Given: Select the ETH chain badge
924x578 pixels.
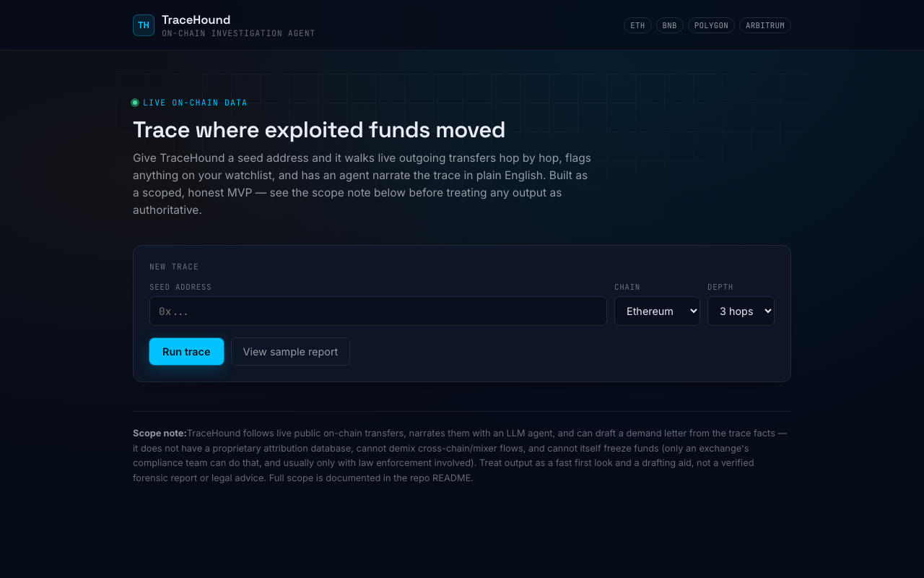Looking at the screenshot, I should pos(637,25).
